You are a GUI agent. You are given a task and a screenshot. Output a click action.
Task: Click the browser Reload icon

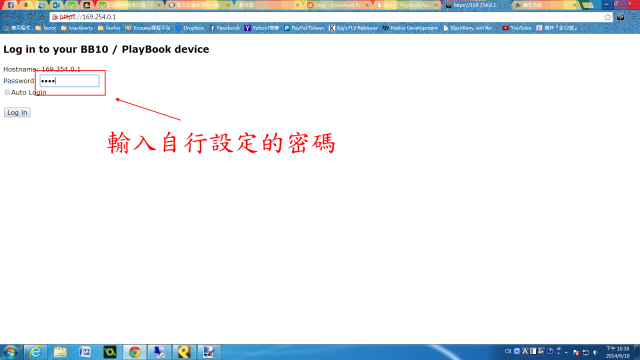[30, 17]
